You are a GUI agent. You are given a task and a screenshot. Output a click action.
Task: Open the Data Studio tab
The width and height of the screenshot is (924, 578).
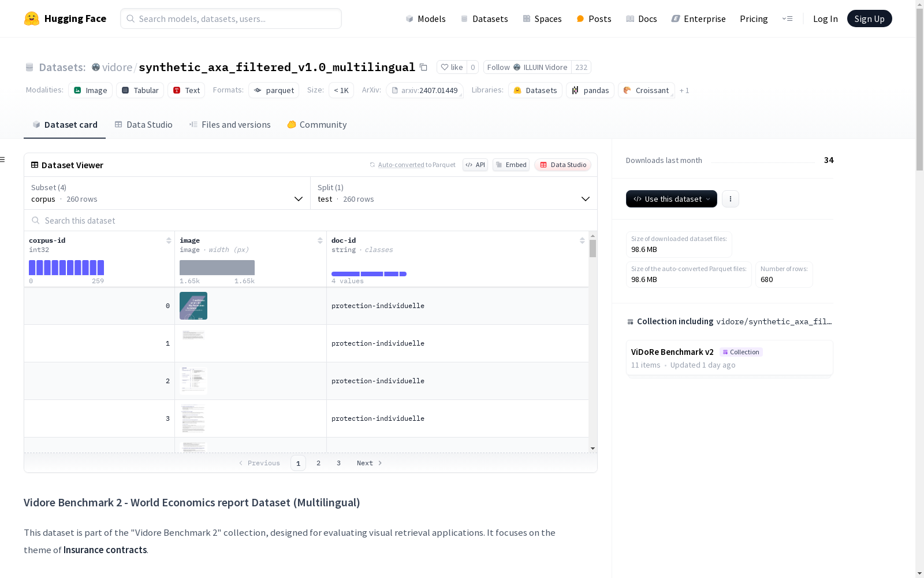pos(143,125)
